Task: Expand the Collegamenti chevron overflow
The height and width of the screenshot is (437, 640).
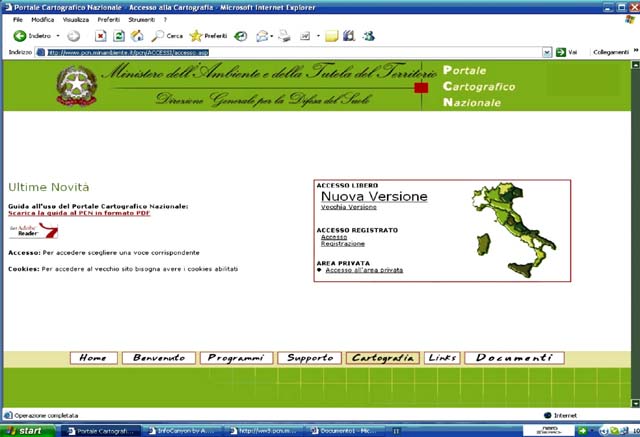Action: pos(636,51)
